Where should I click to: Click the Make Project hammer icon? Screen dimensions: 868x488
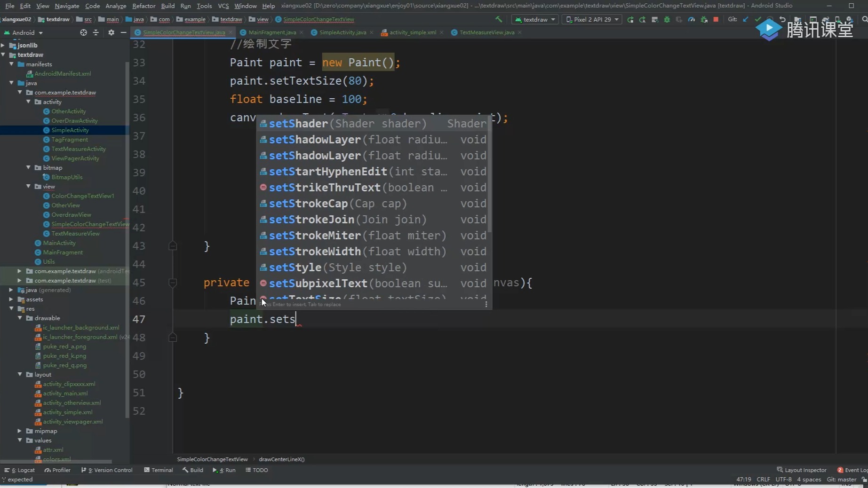point(499,19)
